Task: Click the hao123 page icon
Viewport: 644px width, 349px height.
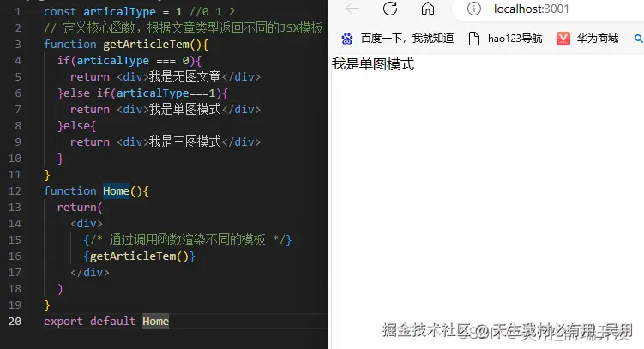Action: (474, 39)
